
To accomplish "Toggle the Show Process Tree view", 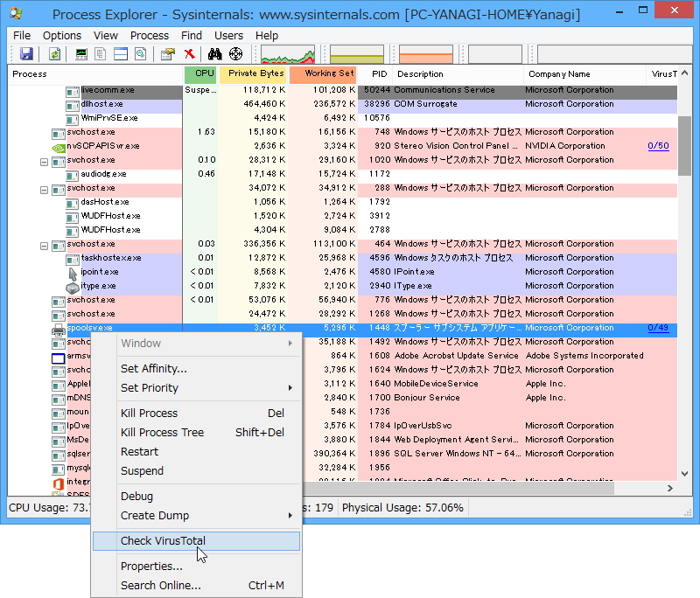I will [x=101, y=52].
